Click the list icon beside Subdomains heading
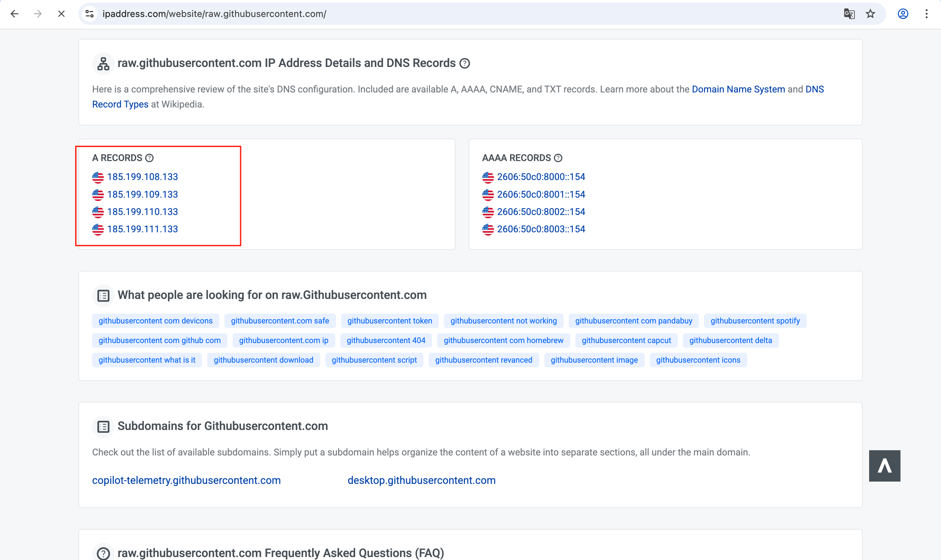Image resolution: width=941 pixels, height=560 pixels. tap(103, 426)
